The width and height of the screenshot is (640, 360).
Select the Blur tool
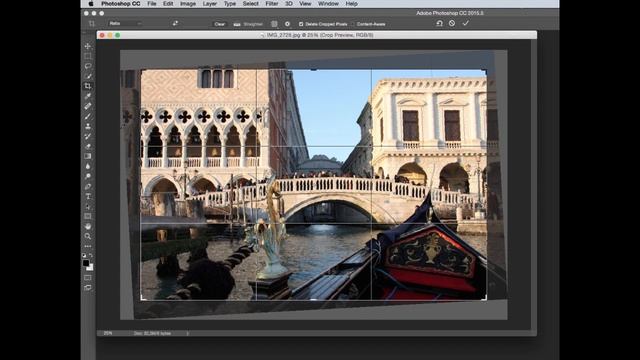(x=88, y=166)
